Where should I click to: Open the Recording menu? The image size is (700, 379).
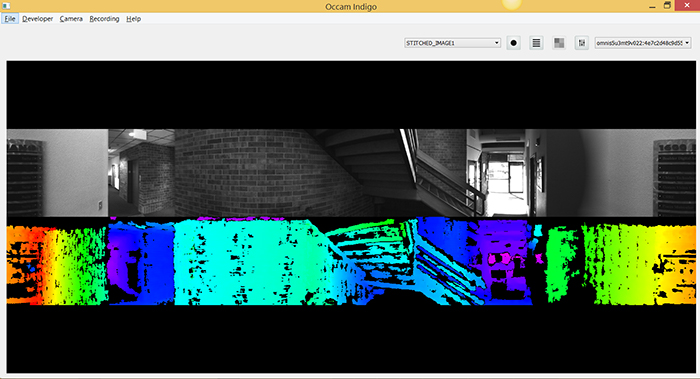104,19
